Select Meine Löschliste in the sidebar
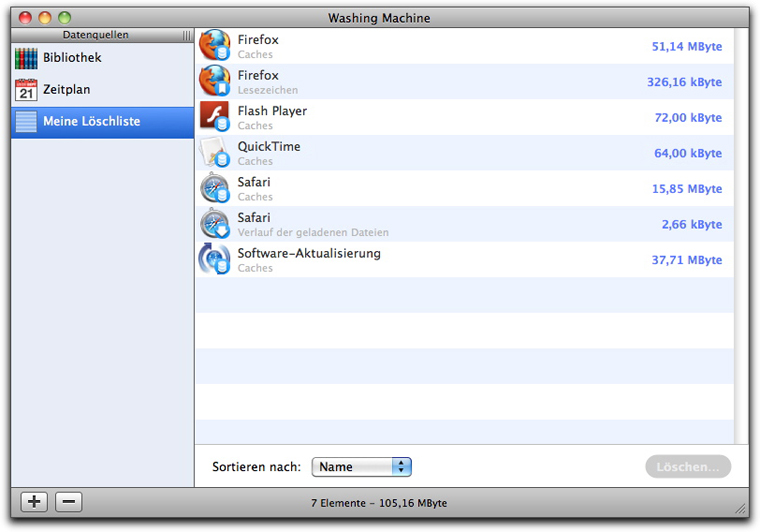The width and height of the screenshot is (760, 532). [102, 122]
